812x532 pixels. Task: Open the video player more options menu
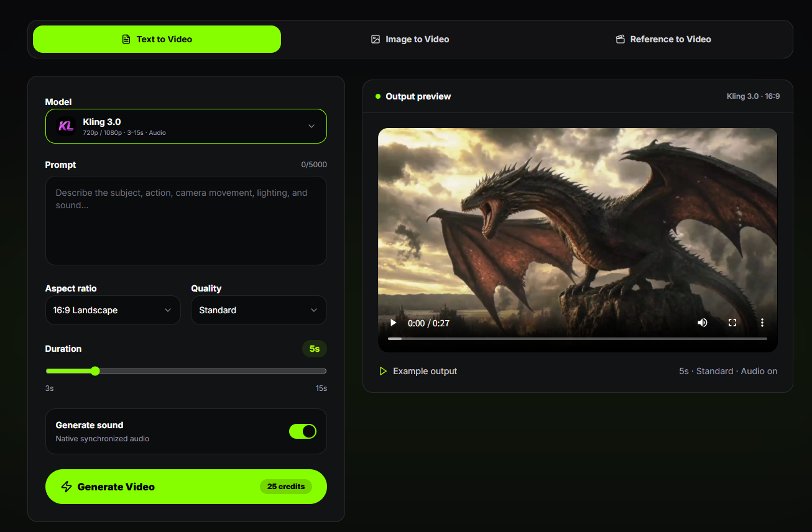click(762, 323)
